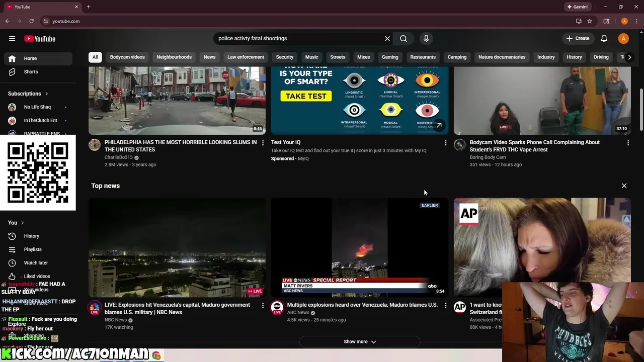
Task: Expand the Subscriptions section
Action: pos(28,94)
